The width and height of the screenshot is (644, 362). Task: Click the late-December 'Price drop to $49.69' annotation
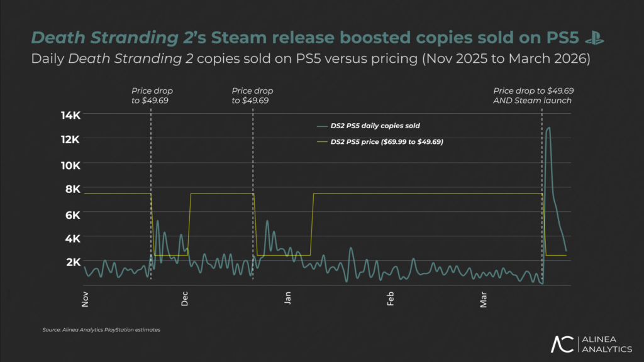pos(253,96)
